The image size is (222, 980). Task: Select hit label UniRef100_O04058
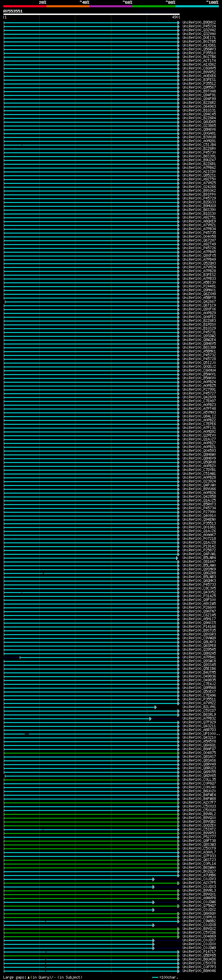(199, 237)
